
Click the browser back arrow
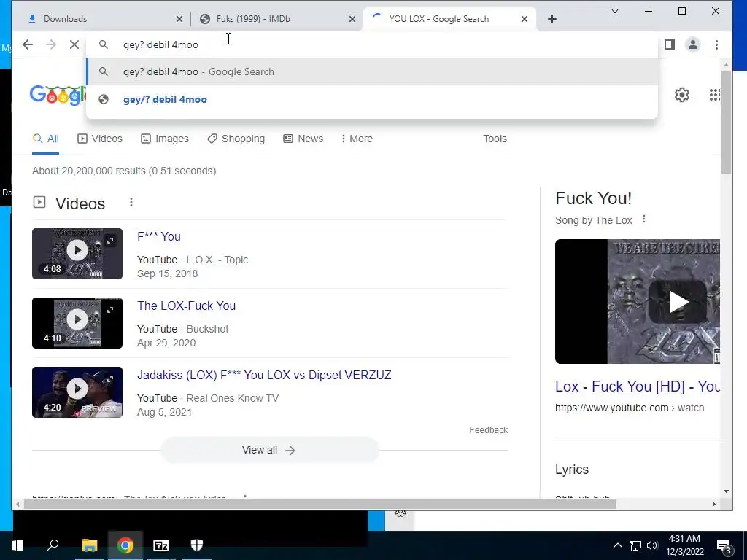pyautogui.click(x=28, y=44)
